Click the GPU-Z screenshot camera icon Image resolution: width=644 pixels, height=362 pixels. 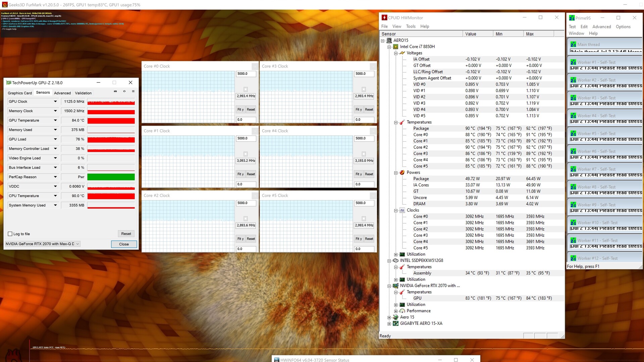point(115,91)
